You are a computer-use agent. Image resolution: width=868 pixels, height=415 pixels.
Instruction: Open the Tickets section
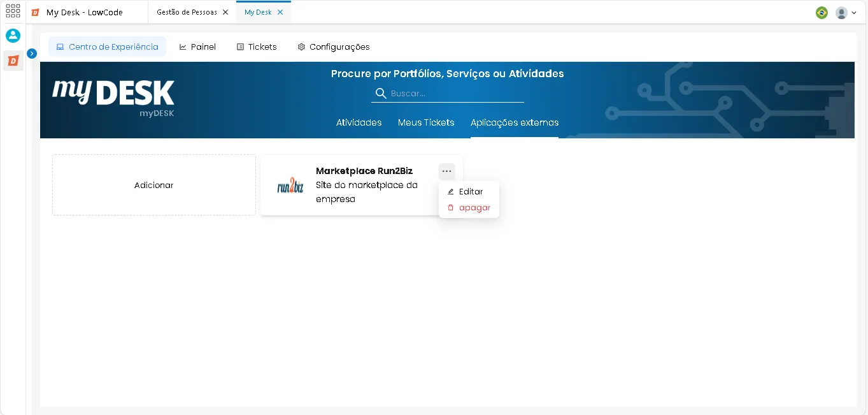[257, 47]
